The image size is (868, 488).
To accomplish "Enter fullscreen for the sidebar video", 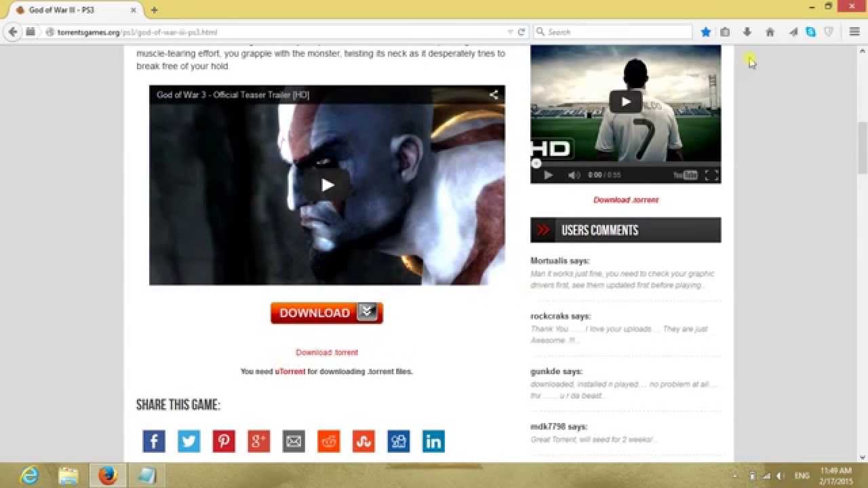I will pos(711,175).
